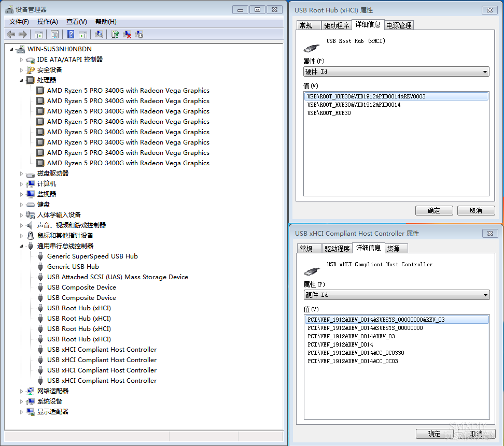The image size is (504, 446).
Task: Toggle the show/hide console tree icon
Action: (x=39, y=34)
